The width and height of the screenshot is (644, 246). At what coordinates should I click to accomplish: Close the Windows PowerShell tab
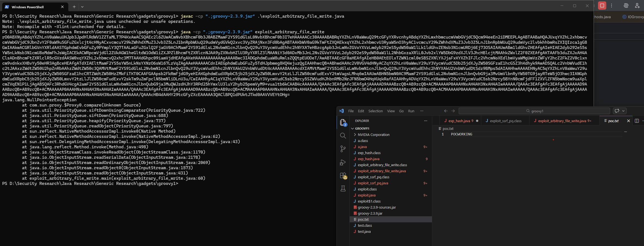pyautogui.click(x=62, y=7)
